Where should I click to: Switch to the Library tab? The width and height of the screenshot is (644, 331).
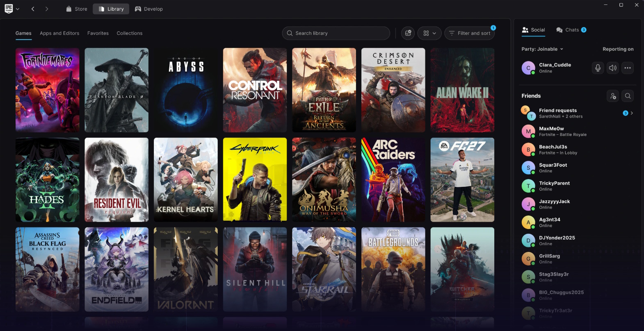(111, 9)
